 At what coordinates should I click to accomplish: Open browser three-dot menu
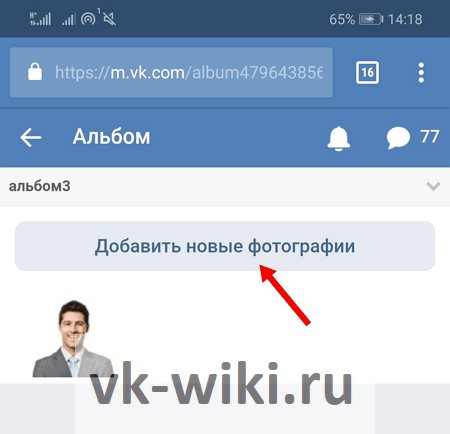coord(421,72)
